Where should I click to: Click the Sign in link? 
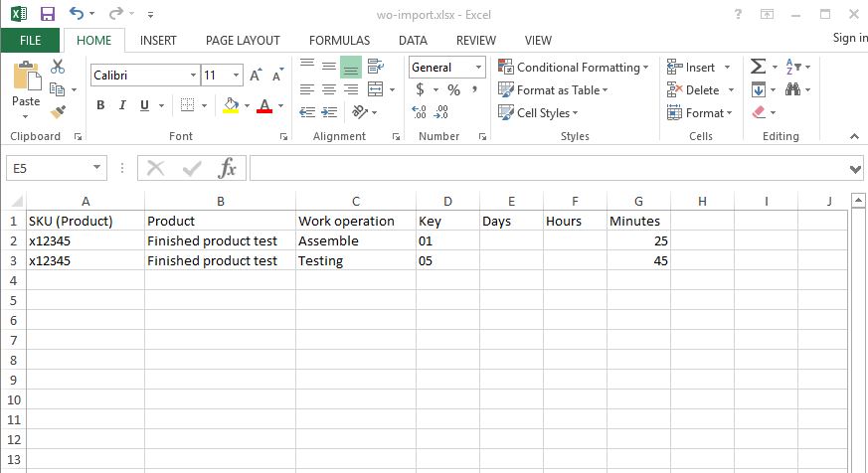click(849, 38)
